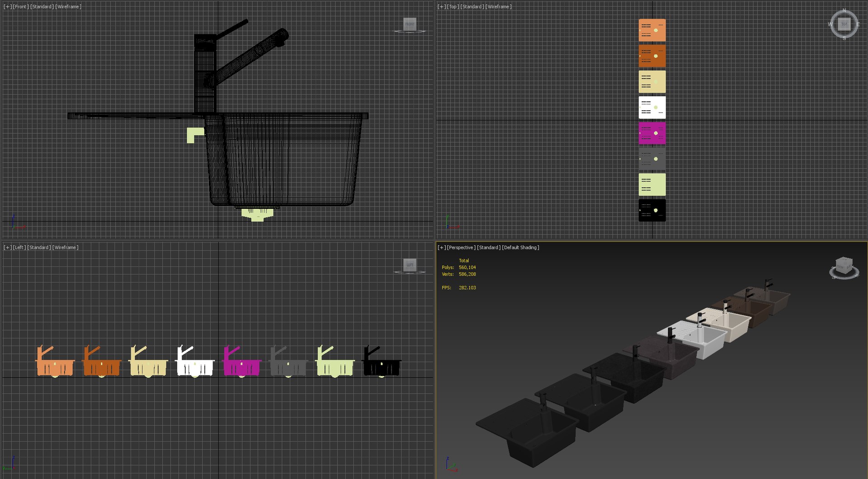Image resolution: width=868 pixels, height=479 pixels.
Task: Open the [Front] view label menu
Action: click(x=21, y=7)
